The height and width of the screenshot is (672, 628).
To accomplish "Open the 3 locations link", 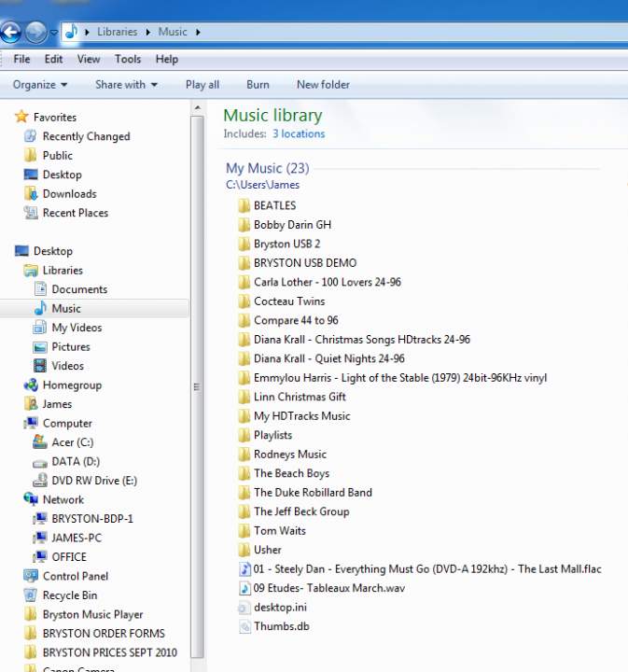I will [299, 133].
